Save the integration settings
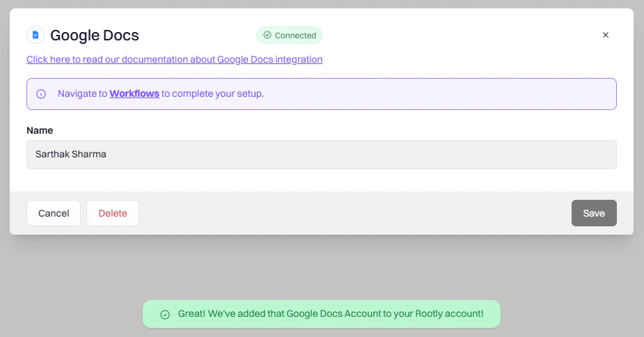This screenshot has height=337, width=644. [x=594, y=213]
